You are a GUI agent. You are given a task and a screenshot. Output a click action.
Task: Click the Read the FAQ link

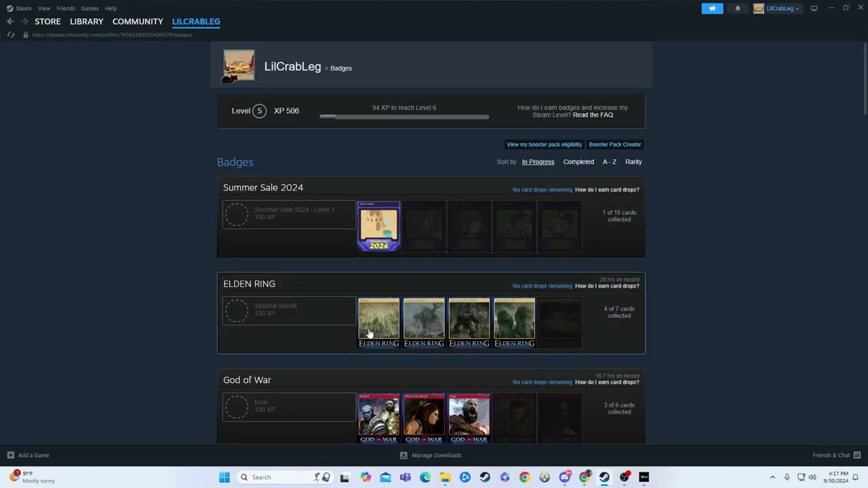593,115
